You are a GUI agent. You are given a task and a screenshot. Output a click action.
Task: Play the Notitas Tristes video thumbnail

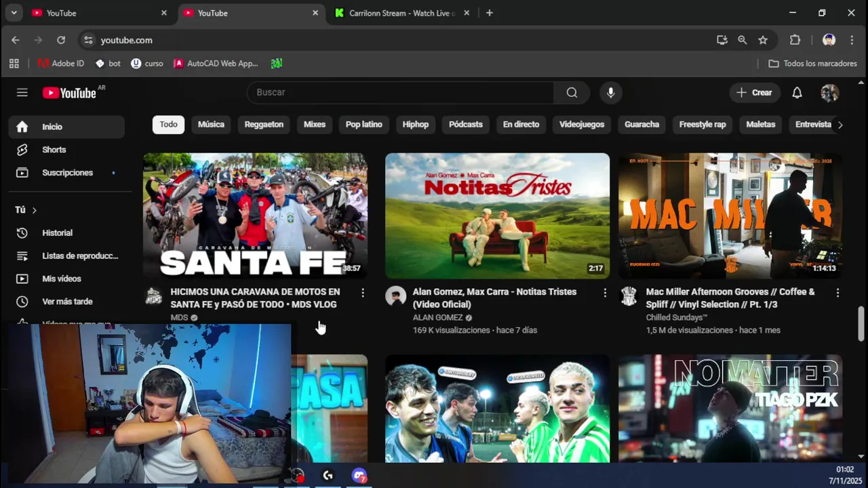pos(498,216)
